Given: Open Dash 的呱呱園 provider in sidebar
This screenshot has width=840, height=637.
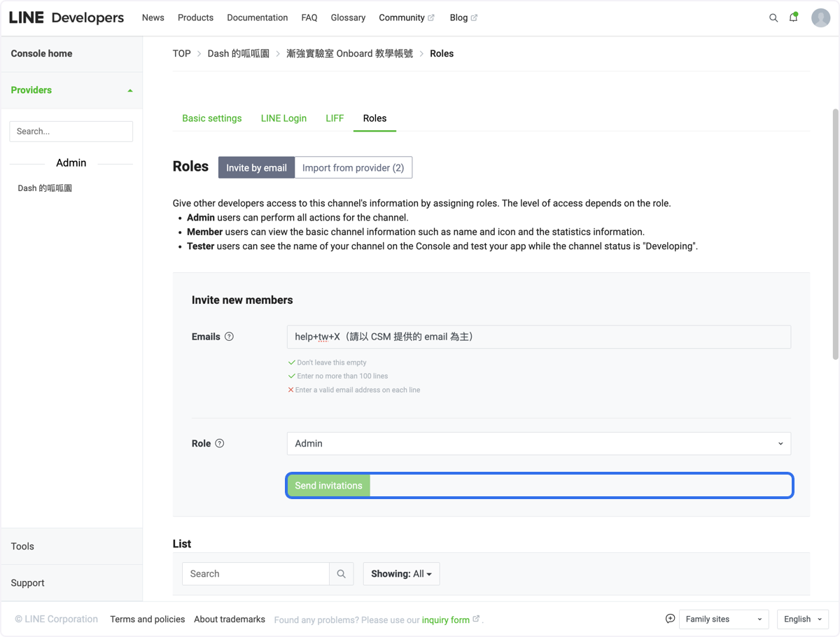Looking at the screenshot, I should [x=45, y=188].
